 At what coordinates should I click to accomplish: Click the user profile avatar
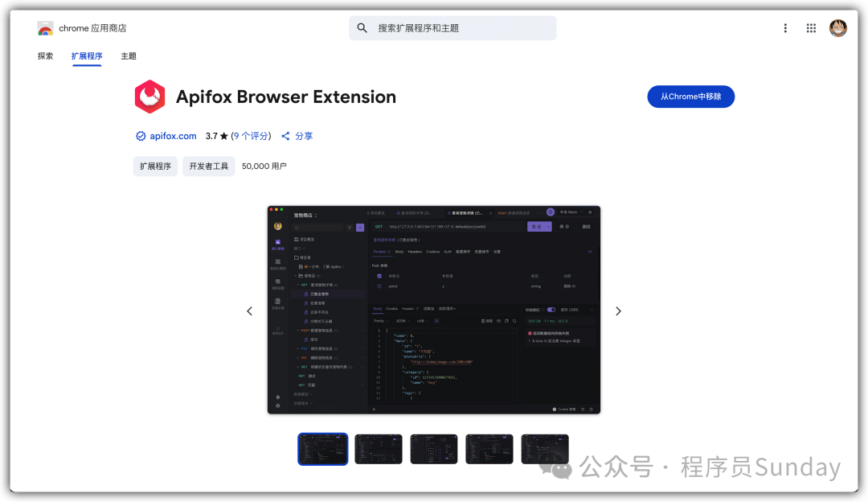838,28
